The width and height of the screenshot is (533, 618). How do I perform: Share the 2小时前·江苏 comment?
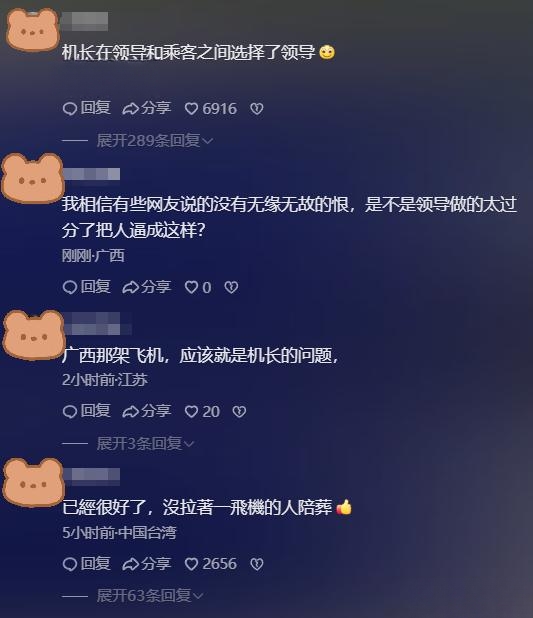146,411
